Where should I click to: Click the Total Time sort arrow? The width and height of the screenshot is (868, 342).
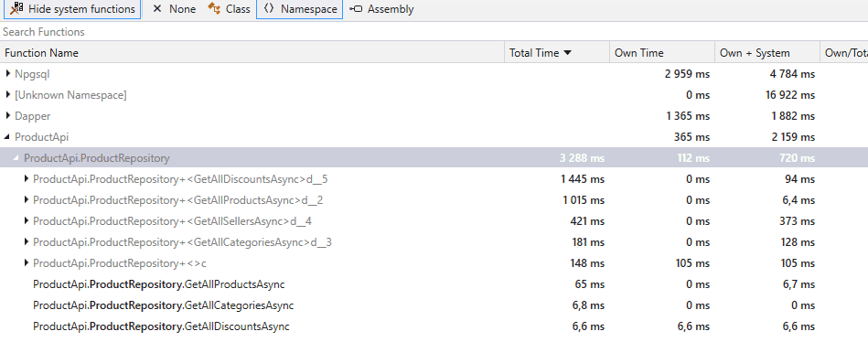click(567, 53)
